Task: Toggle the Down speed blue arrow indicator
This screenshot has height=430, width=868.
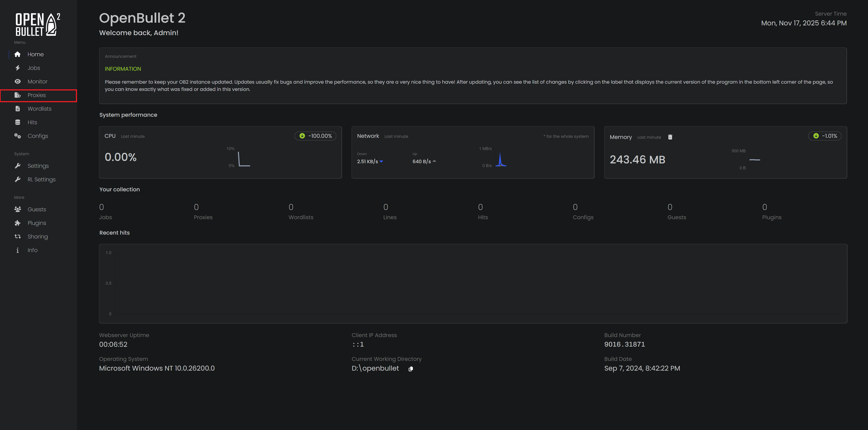Action: [381, 161]
